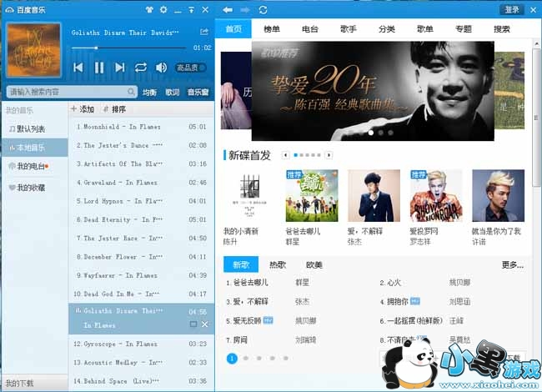The width and height of the screenshot is (542, 392).
Task: Select the 欧美 western songs tab
Action: pyautogui.click(x=314, y=264)
